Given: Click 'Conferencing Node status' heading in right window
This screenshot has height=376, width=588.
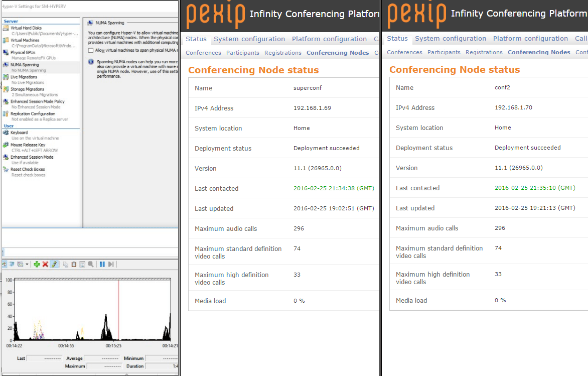Looking at the screenshot, I should 455,70.
